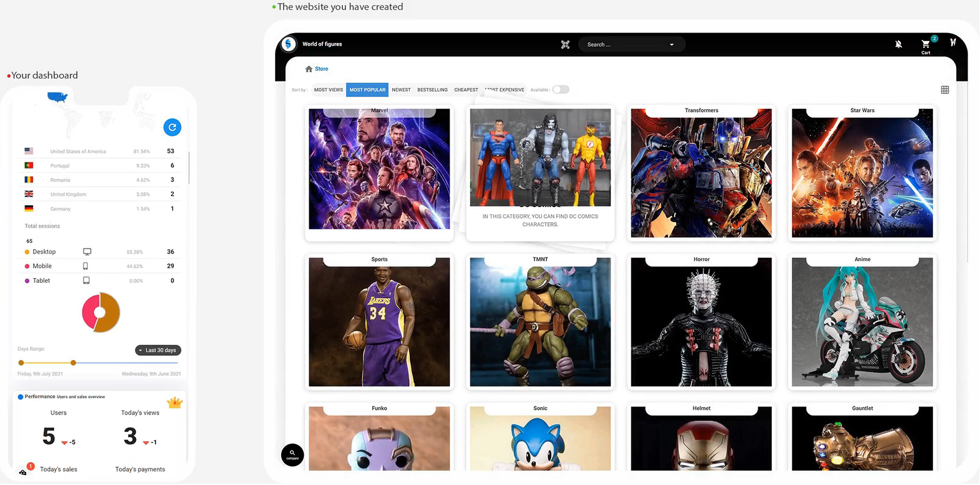The width and height of the screenshot is (980, 485).
Task: Open the Funko category card
Action: point(379,437)
